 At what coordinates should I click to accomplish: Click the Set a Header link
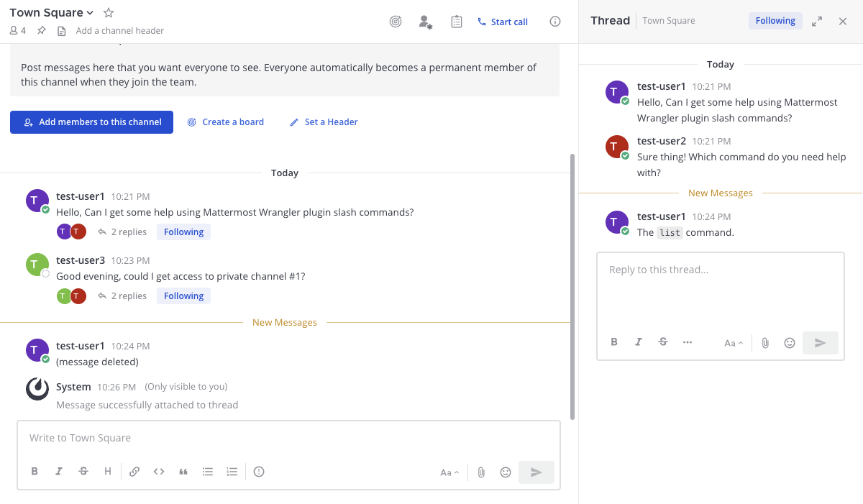coord(324,122)
